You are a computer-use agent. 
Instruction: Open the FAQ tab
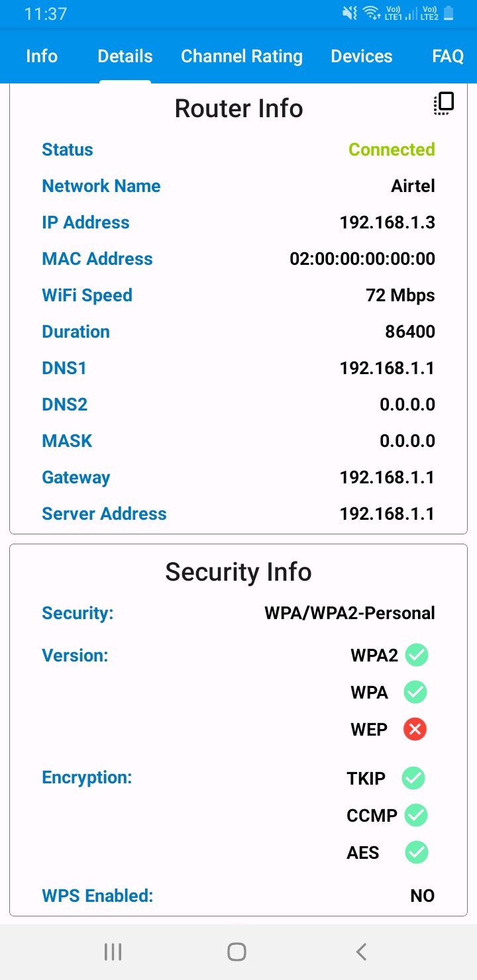[x=448, y=56]
